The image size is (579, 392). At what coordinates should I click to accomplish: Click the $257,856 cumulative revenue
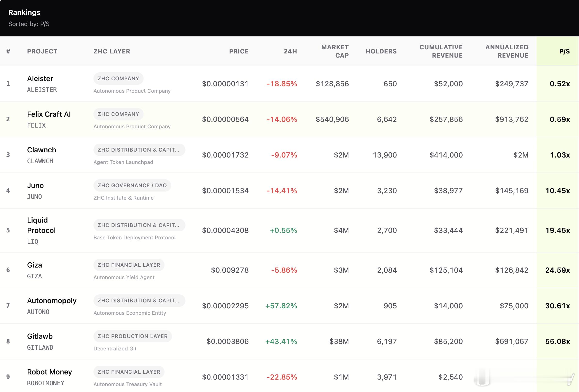click(x=446, y=119)
